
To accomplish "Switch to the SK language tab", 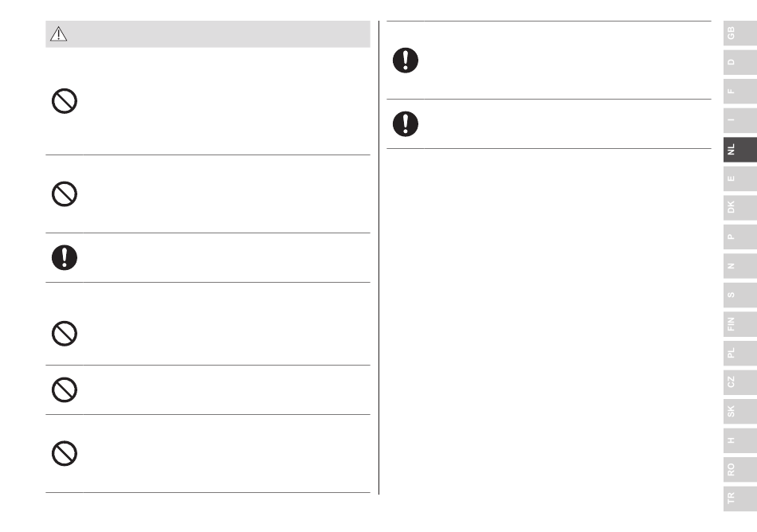I will pos(740,412).
